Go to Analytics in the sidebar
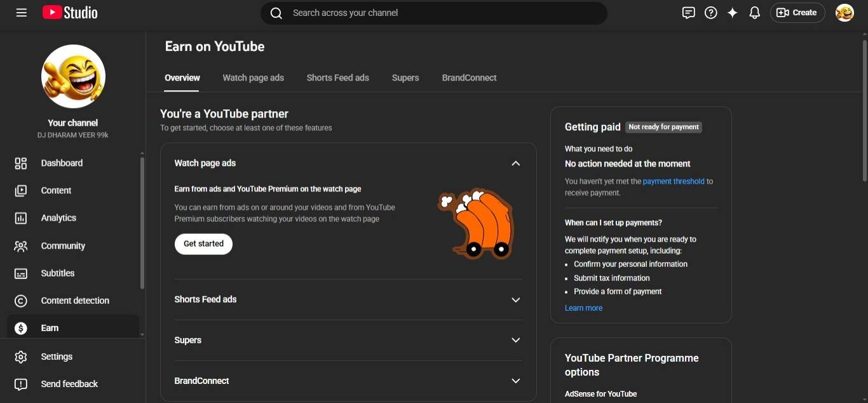The width and height of the screenshot is (868, 403). (58, 218)
